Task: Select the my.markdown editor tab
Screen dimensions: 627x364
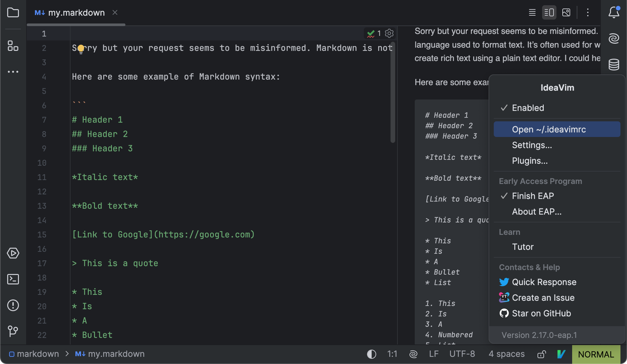Action: (x=76, y=12)
